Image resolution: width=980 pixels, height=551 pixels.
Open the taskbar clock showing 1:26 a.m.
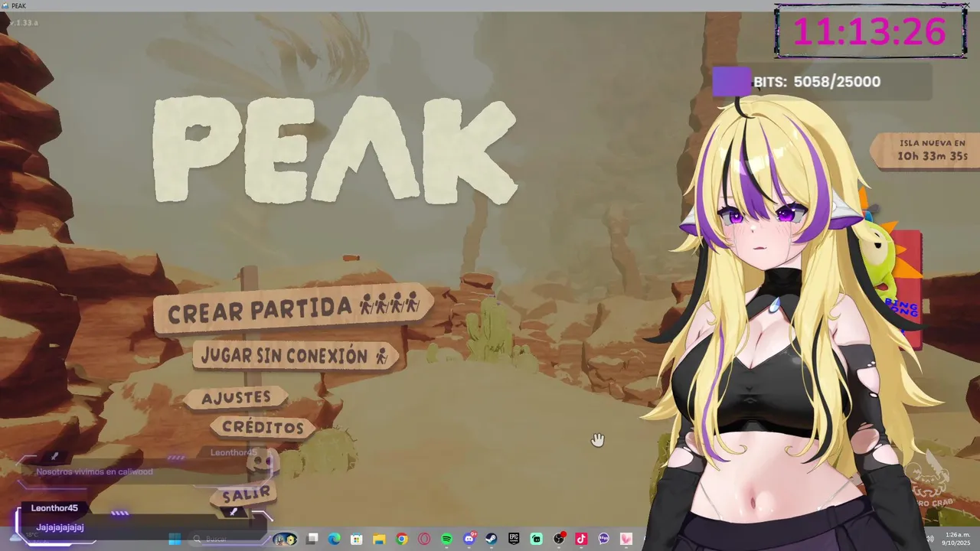point(955,539)
